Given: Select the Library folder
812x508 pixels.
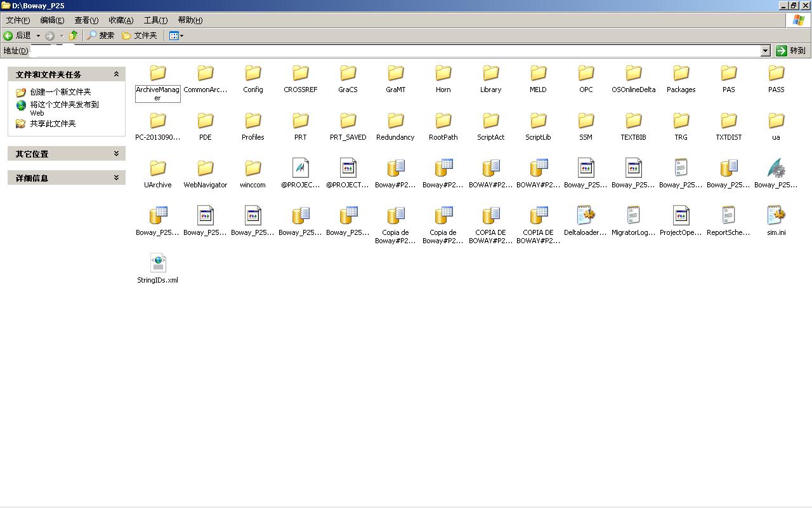Looking at the screenshot, I should coord(491,79).
